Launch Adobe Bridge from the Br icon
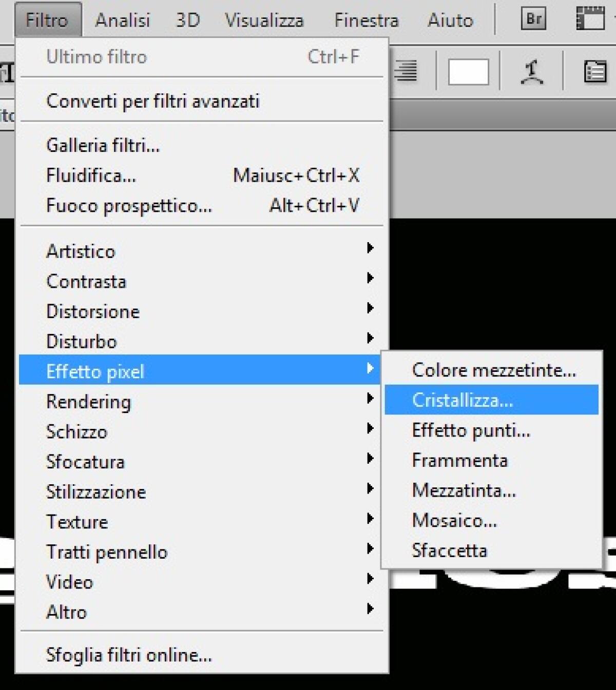 click(x=533, y=19)
